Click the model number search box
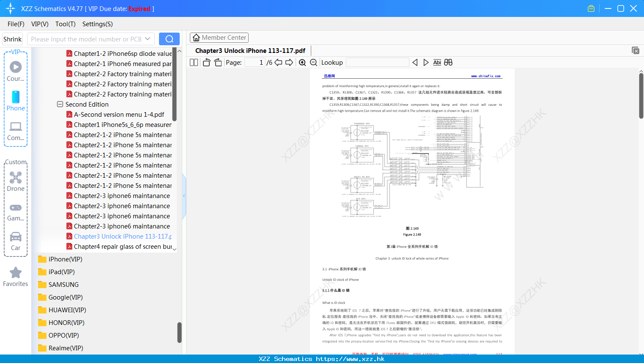644x363 pixels. [x=86, y=39]
